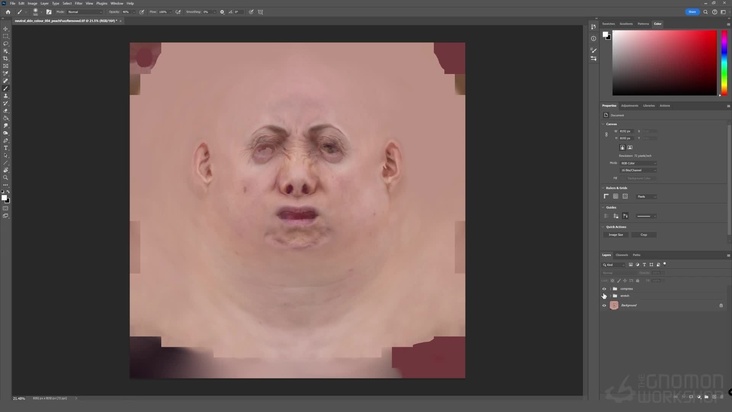Switch to the Swatches tab
732x412 pixels.
coord(608,24)
